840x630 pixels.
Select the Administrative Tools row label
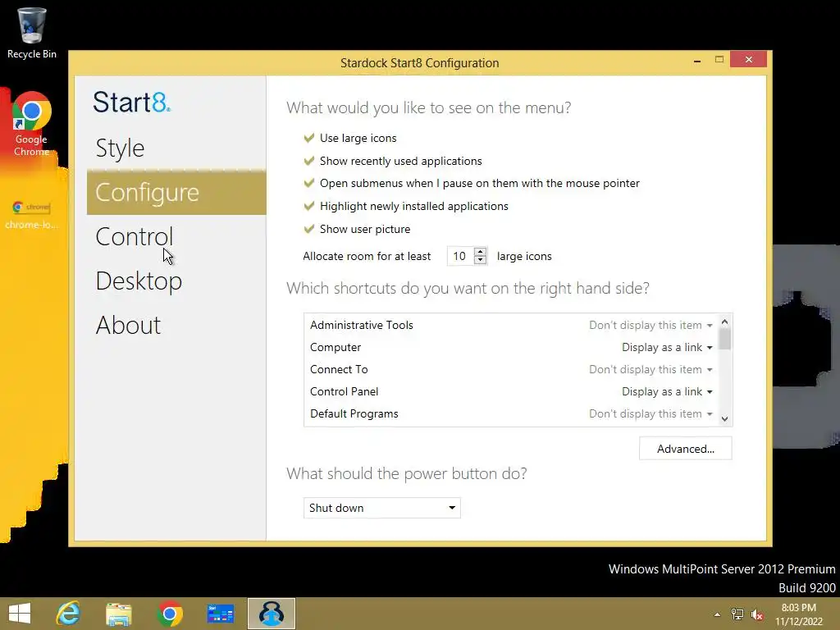[x=362, y=325]
